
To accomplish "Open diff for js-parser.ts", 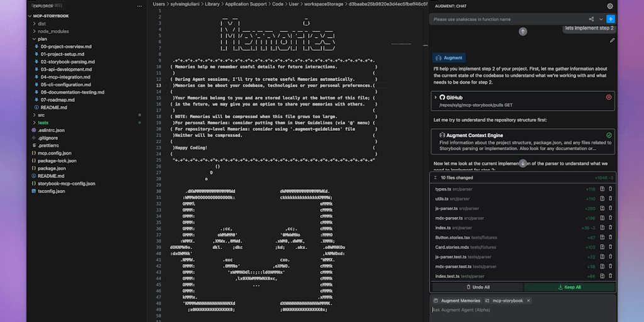I will pos(602,208).
